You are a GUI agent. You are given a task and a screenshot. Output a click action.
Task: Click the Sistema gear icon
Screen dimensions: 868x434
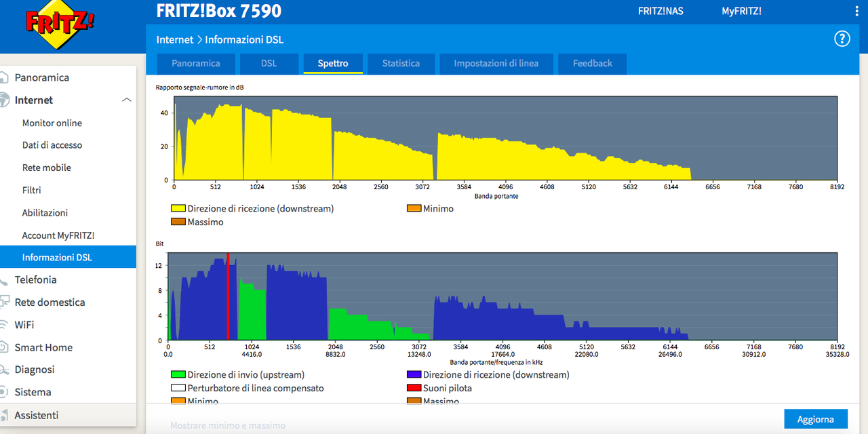click(5, 392)
